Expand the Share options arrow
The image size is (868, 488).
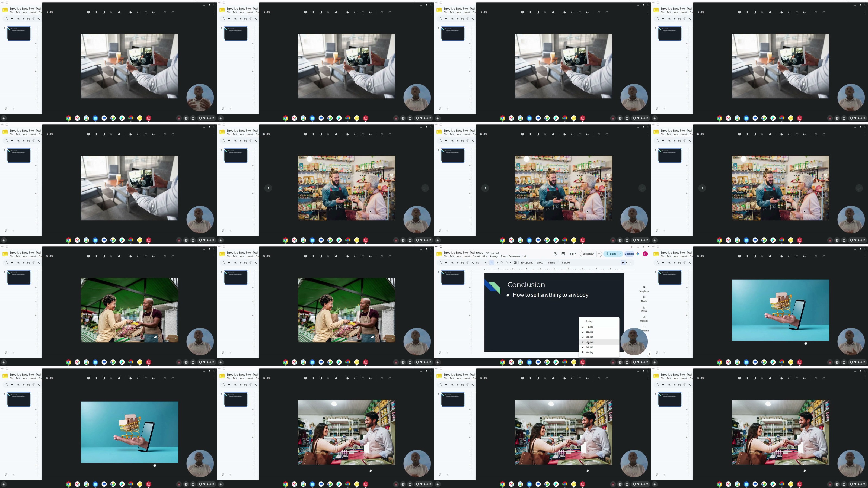click(x=620, y=254)
